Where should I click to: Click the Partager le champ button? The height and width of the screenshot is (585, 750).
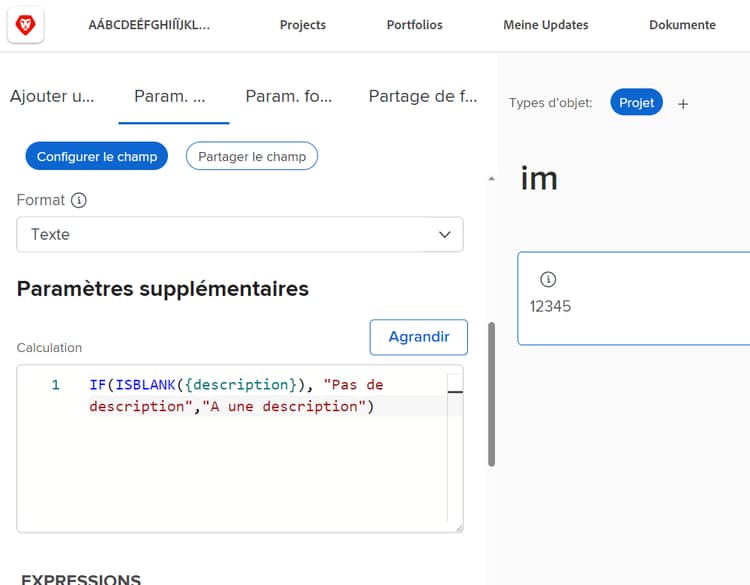click(x=252, y=156)
